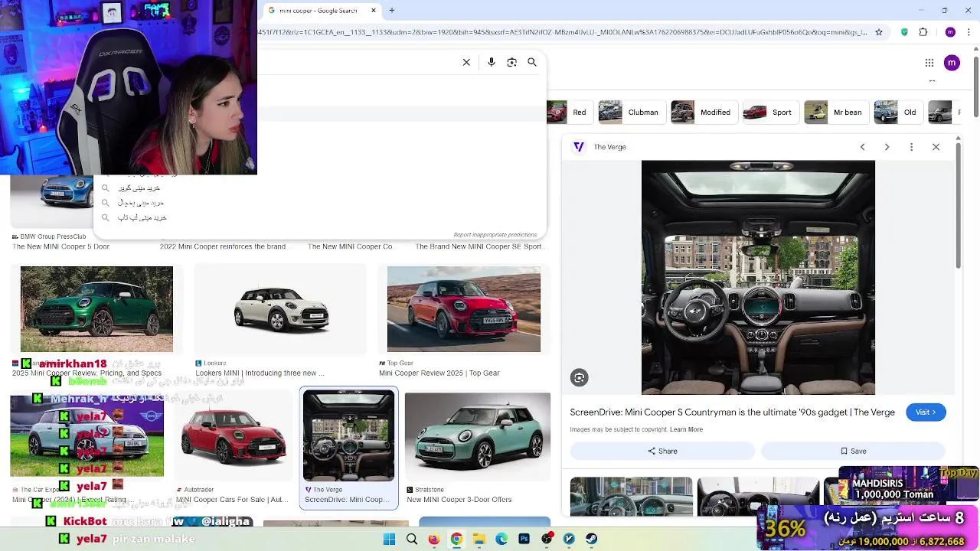The height and width of the screenshot is (551, 980).
Task: Filter images by the Mr bean chip
Action: [x=835, y=112]
